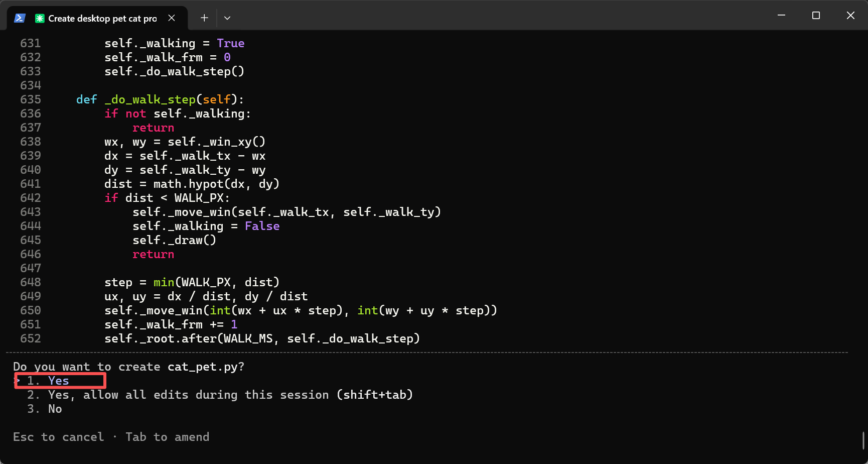
Task: Select the 'Create desktop pet cat pro' tab
Action: click(97, 18)
